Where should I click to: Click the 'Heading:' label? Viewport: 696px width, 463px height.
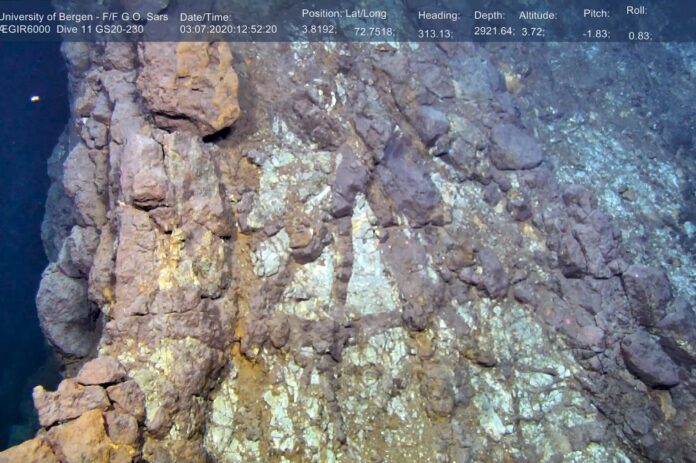(439, 16)
